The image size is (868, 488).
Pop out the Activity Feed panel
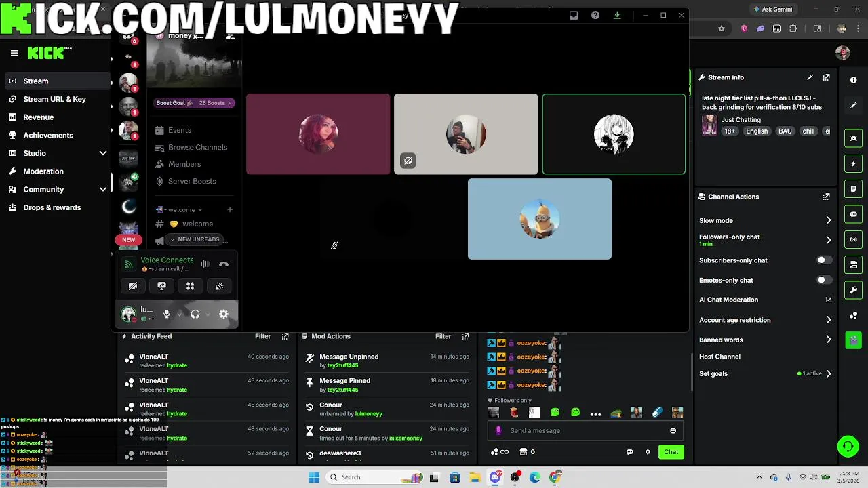[285, 336]
